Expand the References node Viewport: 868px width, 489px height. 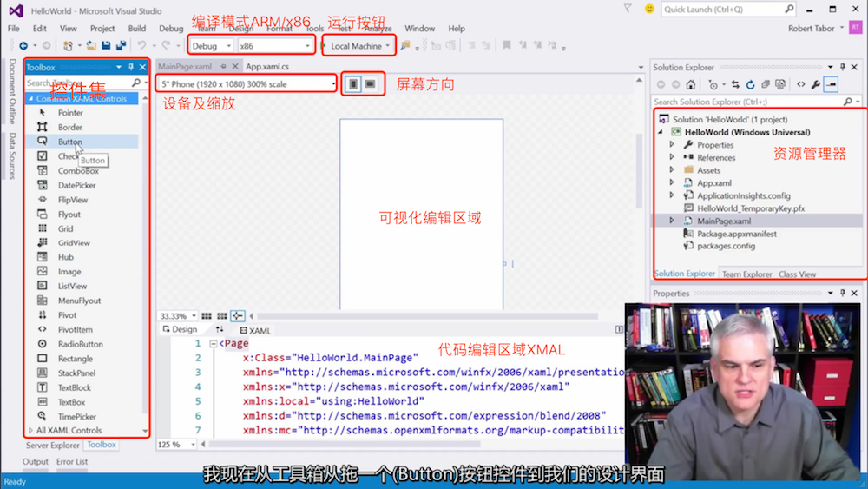coord(672,157)
